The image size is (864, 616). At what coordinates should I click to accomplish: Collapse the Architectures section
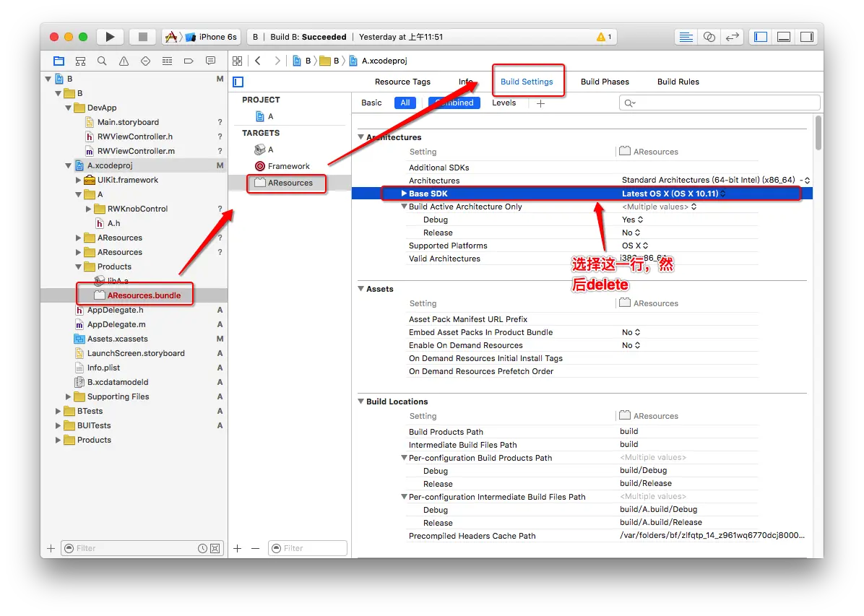point(361,137)
